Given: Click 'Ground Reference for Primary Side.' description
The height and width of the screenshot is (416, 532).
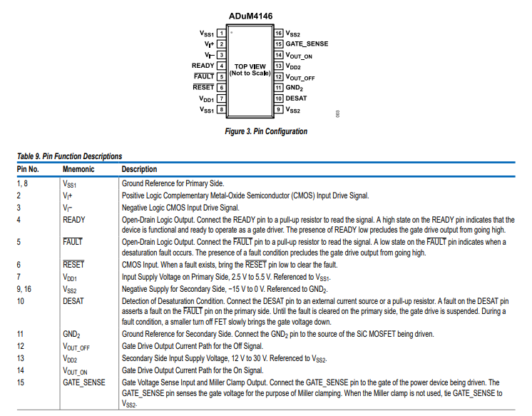Looking at the screenshot, I should 173,183.
